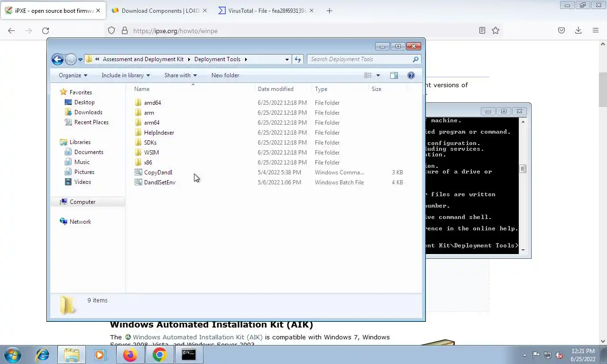Bookmark this page with the star
The image size is (607, 364).
click(x=496, y=31)
